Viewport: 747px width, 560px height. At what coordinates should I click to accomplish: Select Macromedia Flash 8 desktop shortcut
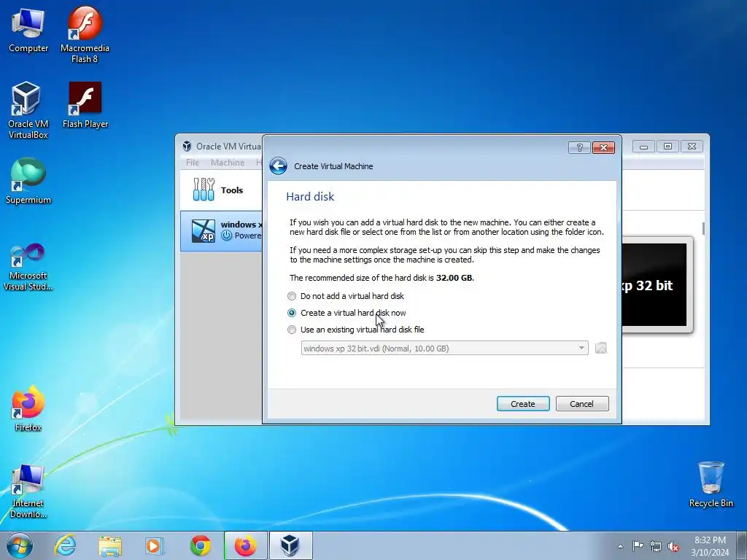point(85,34)
